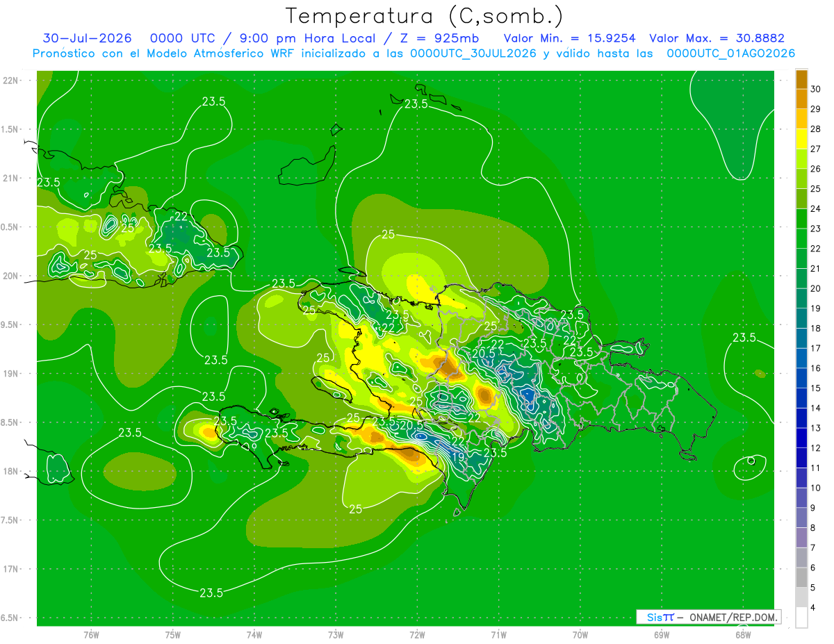Screen dimensions: 834x644
Task: Click "Valor Min. = 15.9254" text
Action: pos(569,38)
